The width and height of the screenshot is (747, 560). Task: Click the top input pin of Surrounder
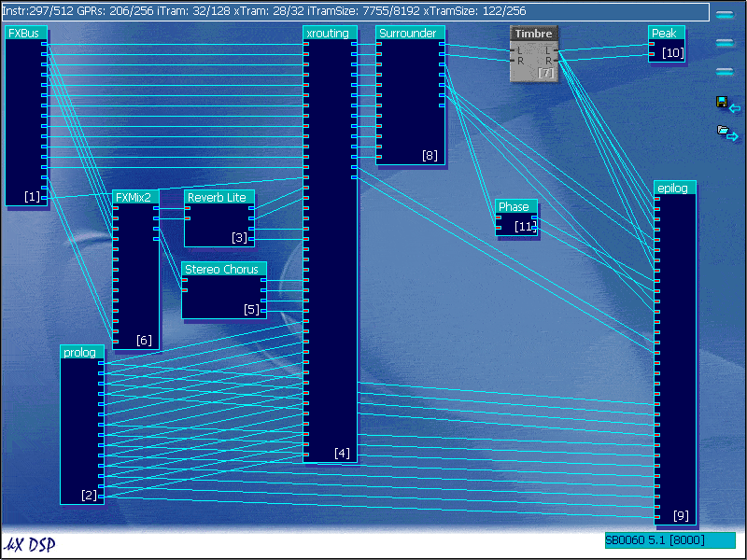coord(379,44)
